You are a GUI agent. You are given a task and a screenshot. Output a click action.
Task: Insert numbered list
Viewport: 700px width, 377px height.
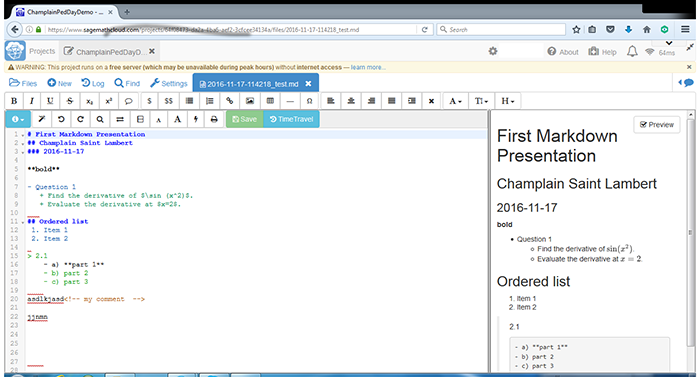[x=209, y=101]
